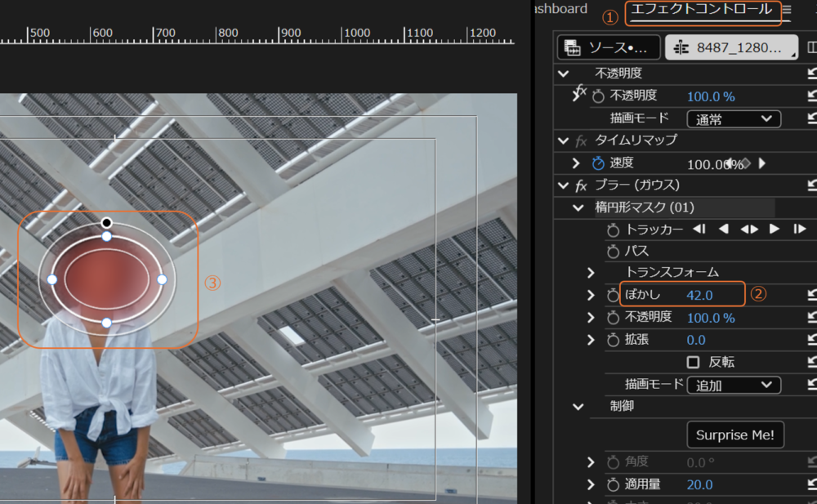Click the ぼかし value 42.0
The width and height of the screenshot is (817, 504).
(x=699, y=296)
